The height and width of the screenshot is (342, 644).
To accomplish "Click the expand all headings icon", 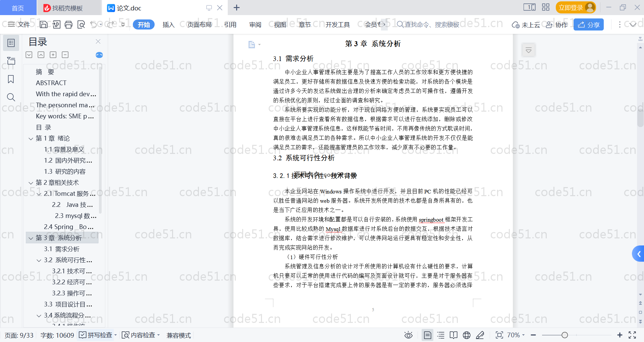I will [x=29, y=55].
